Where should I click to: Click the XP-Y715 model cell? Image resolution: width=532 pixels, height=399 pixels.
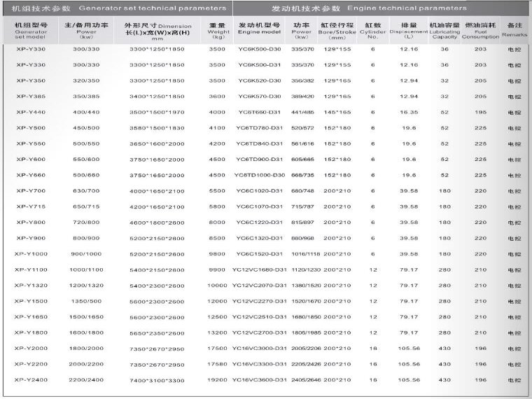click(x=31, y=206)
